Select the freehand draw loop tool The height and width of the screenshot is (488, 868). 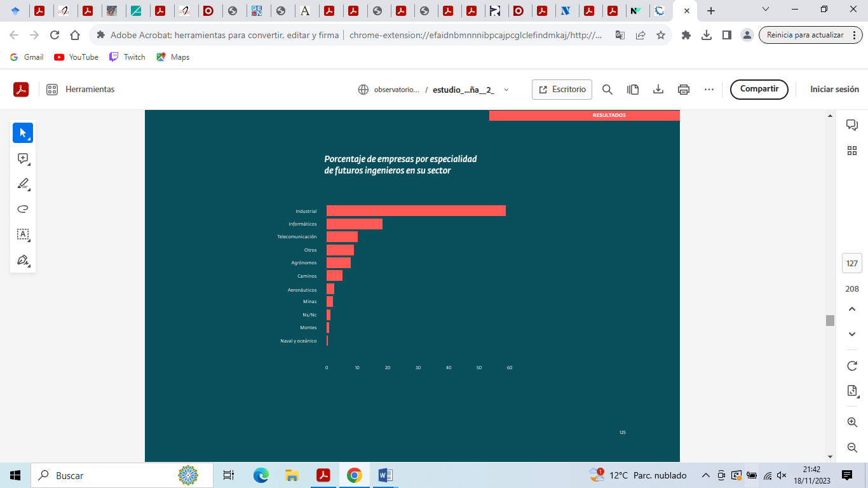23,209
